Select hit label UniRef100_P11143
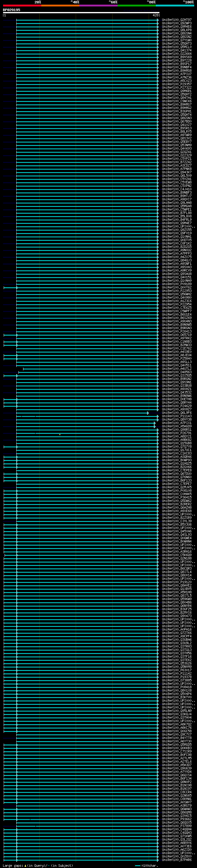The height and width of the screenshot is (868, 197). (177, 416)
